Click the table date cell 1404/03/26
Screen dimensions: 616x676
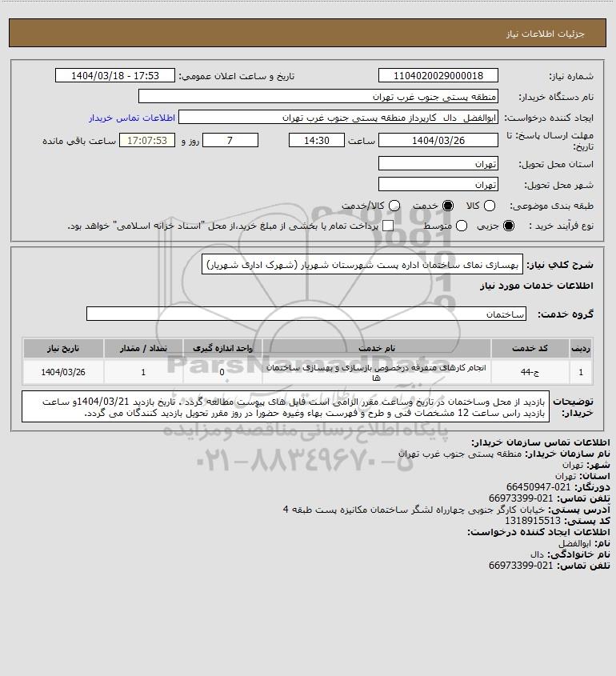(x=63, y=372)
